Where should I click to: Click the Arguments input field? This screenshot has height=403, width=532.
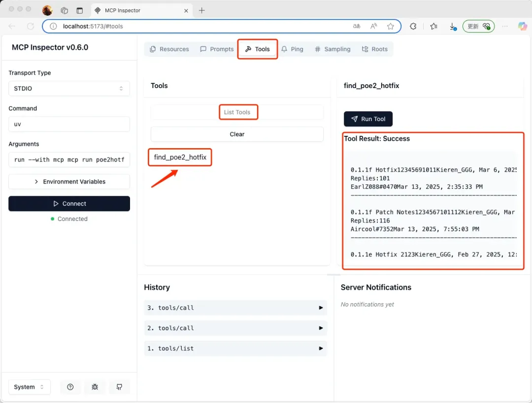[x=69, y=160]
